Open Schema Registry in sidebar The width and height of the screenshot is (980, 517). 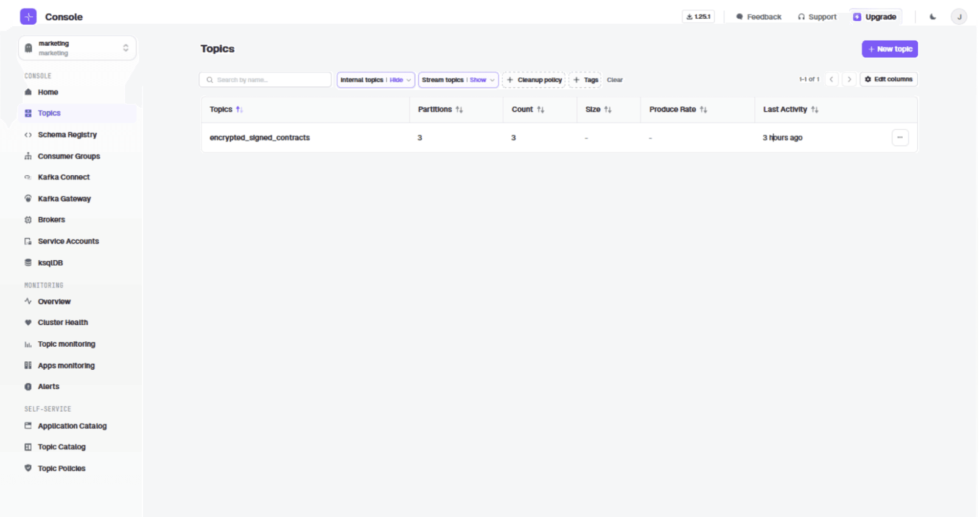tap(67, 134)
